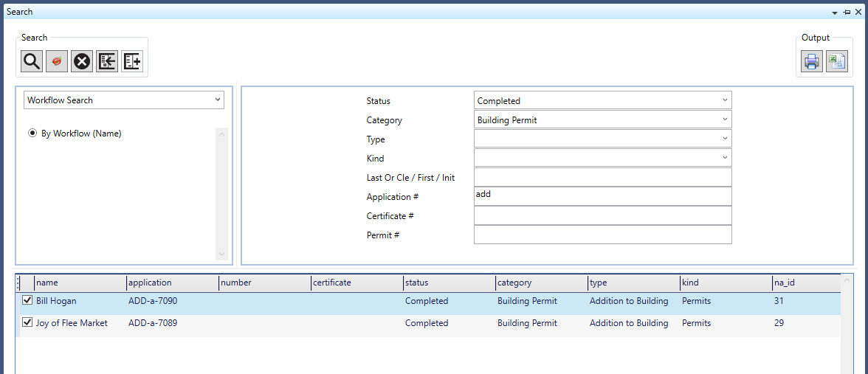Select the By Workflow (Name) radio button
Screen dimensions: 868x374
32,134
